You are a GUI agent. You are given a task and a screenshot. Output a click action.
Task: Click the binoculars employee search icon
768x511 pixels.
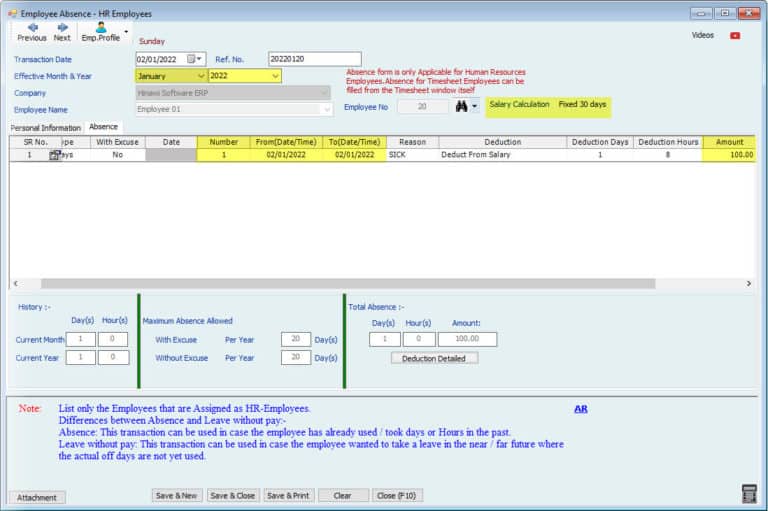[x=461, y=106]
